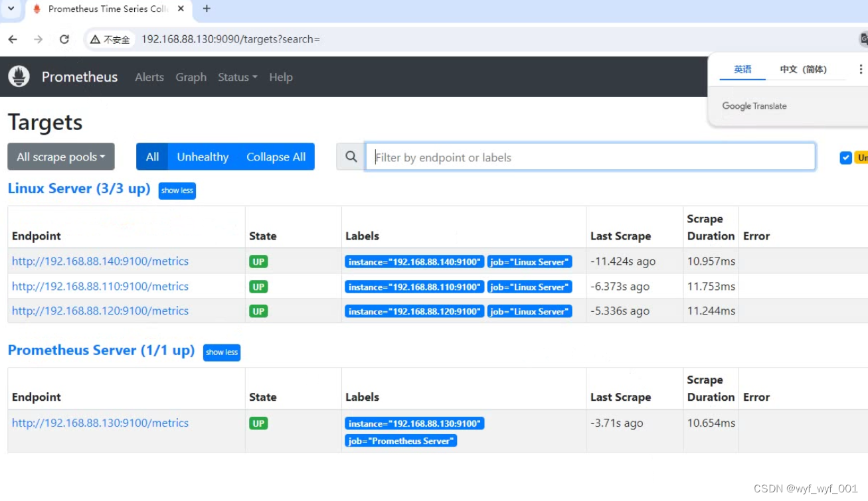Open the Graph menu item
868x501 pixels.
pyautogui.click(x=191, y=77)
